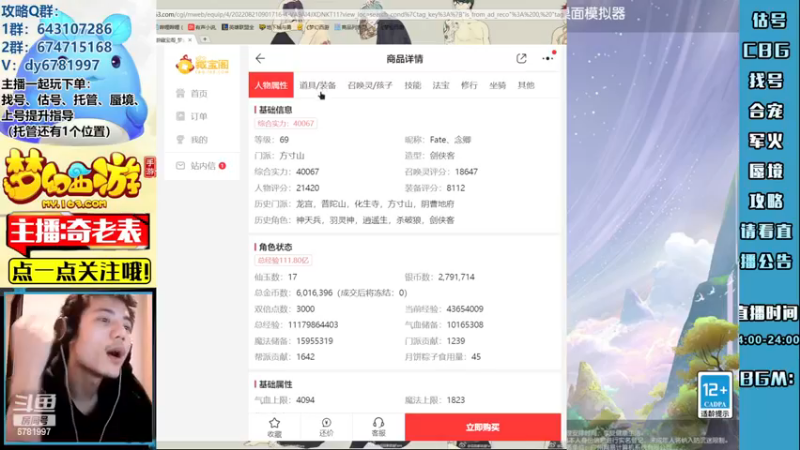
Task: Click the CADPA 12+ age rating badge
Action: tap(715, 395)
